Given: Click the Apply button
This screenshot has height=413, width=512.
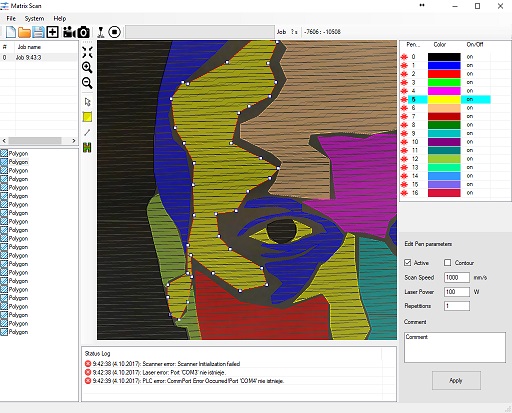Looking at the screenshot, I should [456, 380].
